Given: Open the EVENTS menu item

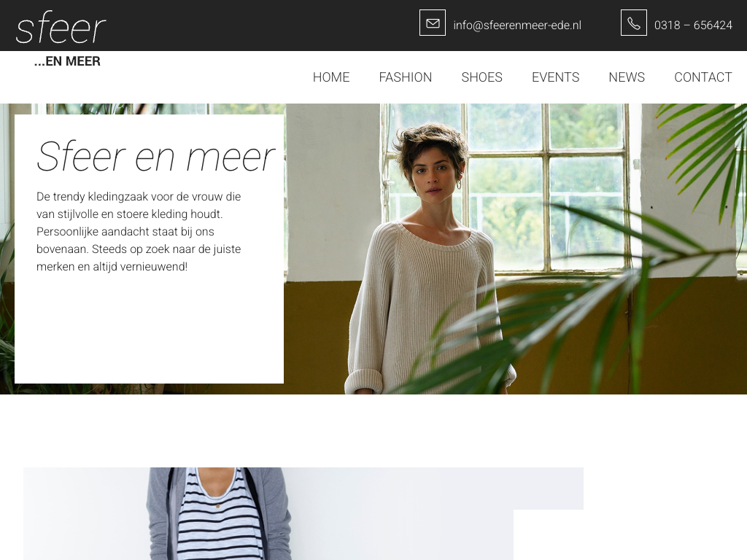Looking at the screenshot, I should pos(555,77).
